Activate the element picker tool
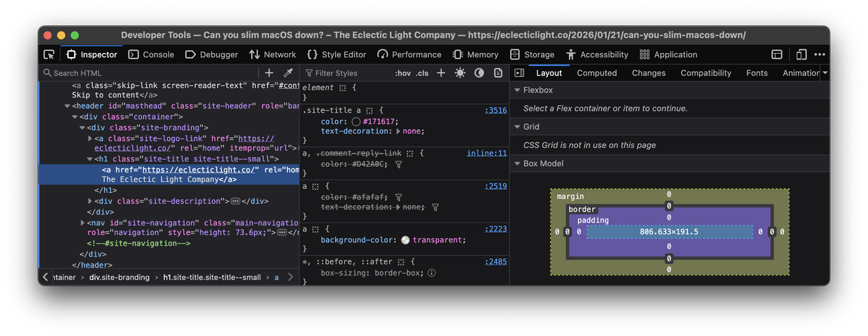Screen dimensions: 868x336 [x=49, y=54]
